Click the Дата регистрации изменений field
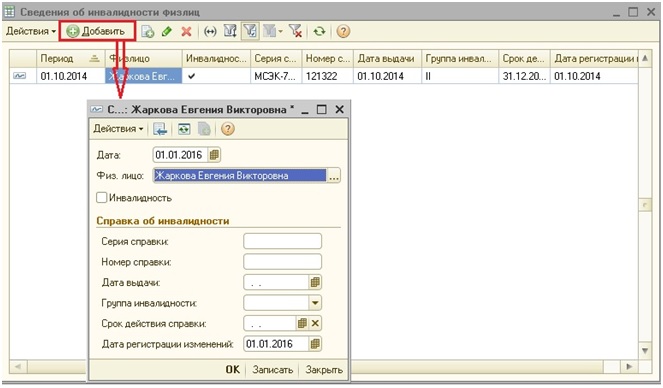663x388 pixels. click(x=276, y=344)
